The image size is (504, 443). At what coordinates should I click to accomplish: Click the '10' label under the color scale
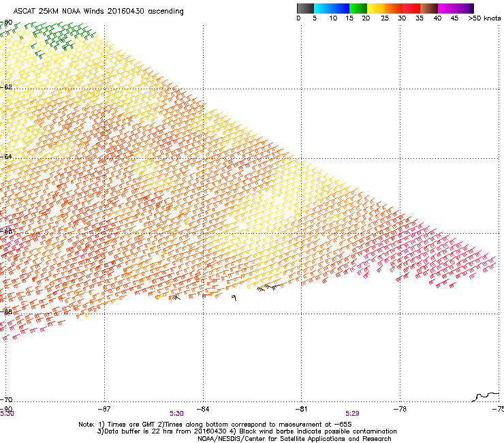click(333, 18)
